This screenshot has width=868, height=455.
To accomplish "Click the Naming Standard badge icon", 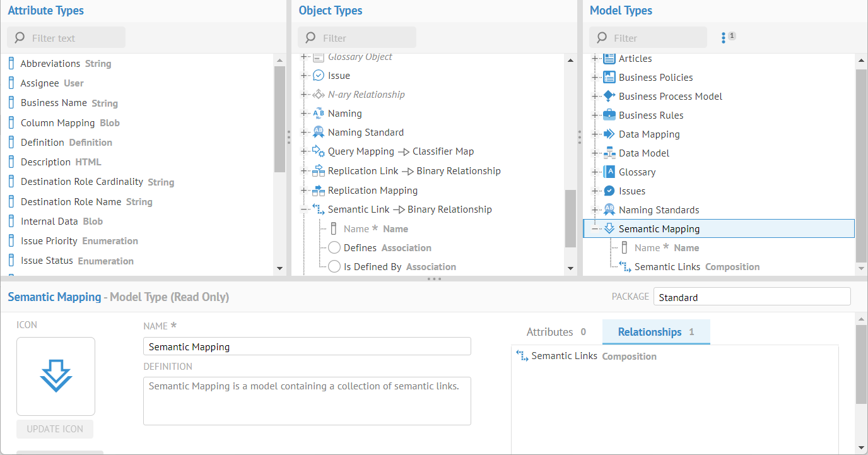I will (319, 133).
